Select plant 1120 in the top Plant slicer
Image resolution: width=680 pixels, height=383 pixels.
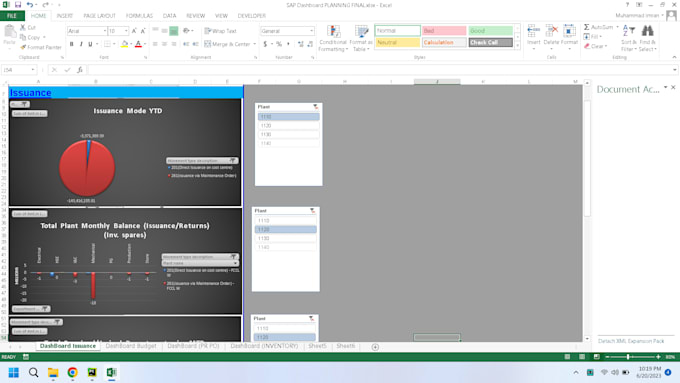coord(288,125)
